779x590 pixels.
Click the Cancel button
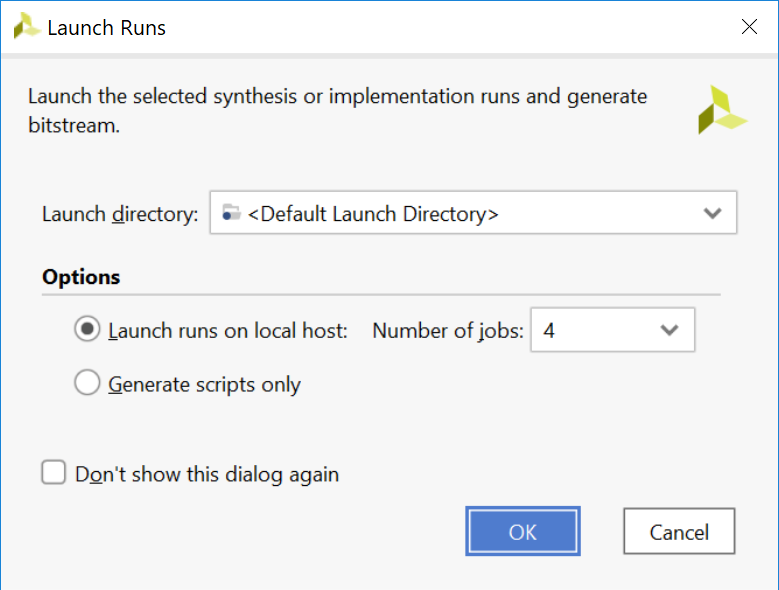679,531
